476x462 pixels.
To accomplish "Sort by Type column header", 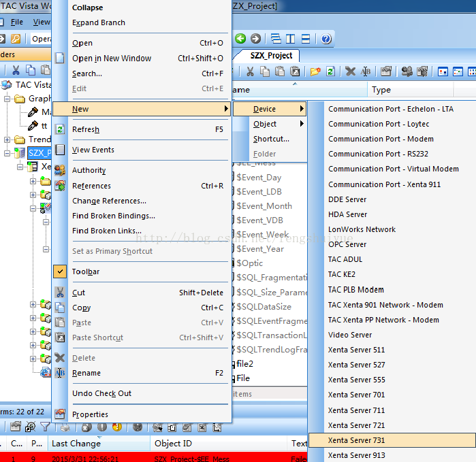I will click(410, 90).
